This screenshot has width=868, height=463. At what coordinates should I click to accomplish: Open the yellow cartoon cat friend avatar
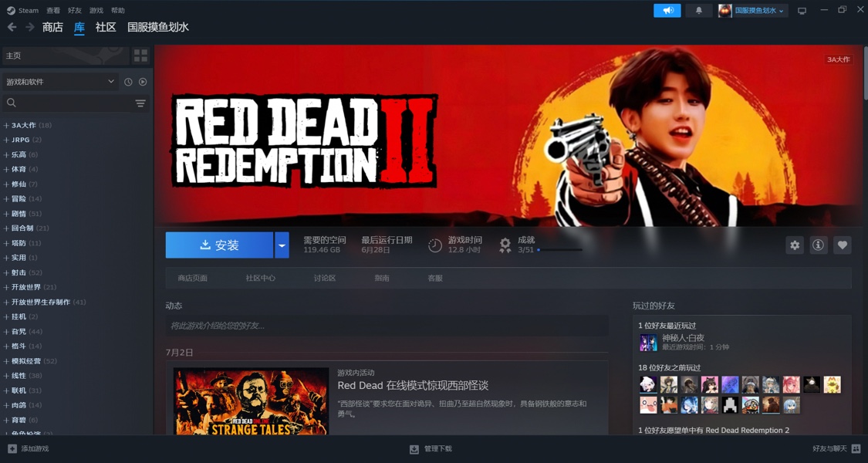832,384
